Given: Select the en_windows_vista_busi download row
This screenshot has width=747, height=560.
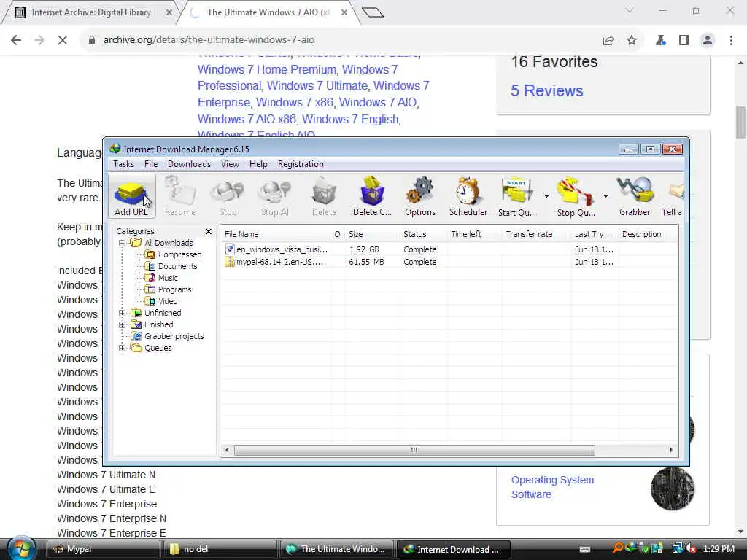Looking at the screenshot, I should pos(449,249).
